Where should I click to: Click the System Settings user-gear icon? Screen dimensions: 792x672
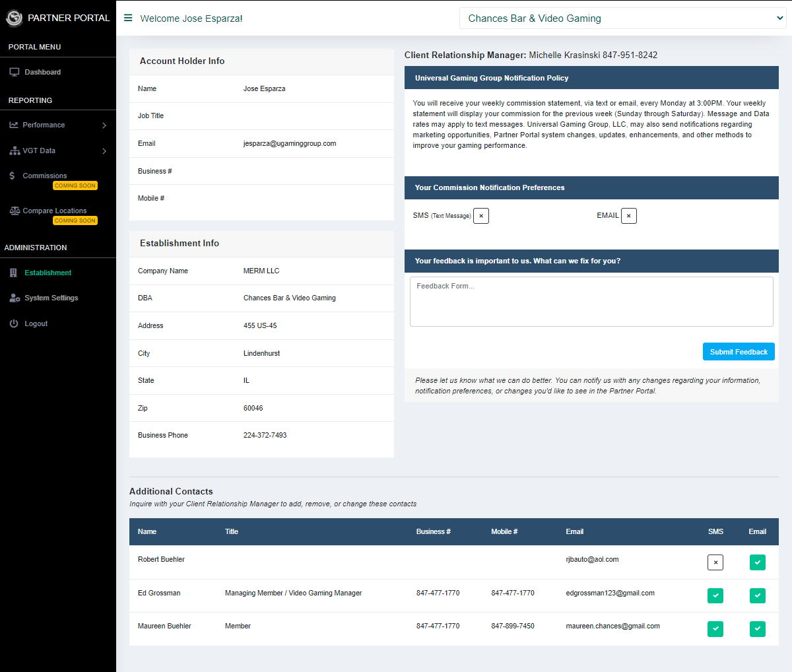[15, 298]
